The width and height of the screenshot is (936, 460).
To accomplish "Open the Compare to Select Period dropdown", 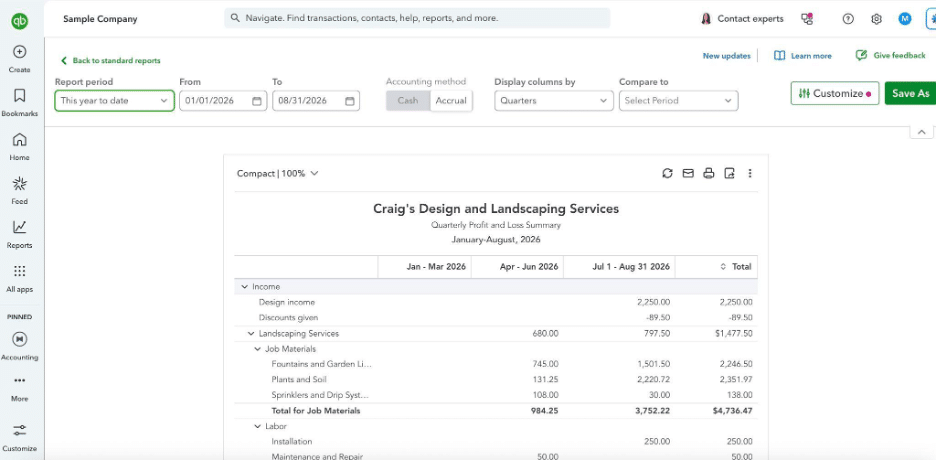I will click(x=679, y=101).
